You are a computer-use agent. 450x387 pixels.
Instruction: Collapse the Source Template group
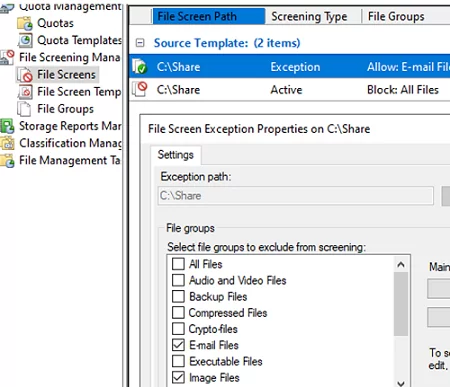[140, 43]
